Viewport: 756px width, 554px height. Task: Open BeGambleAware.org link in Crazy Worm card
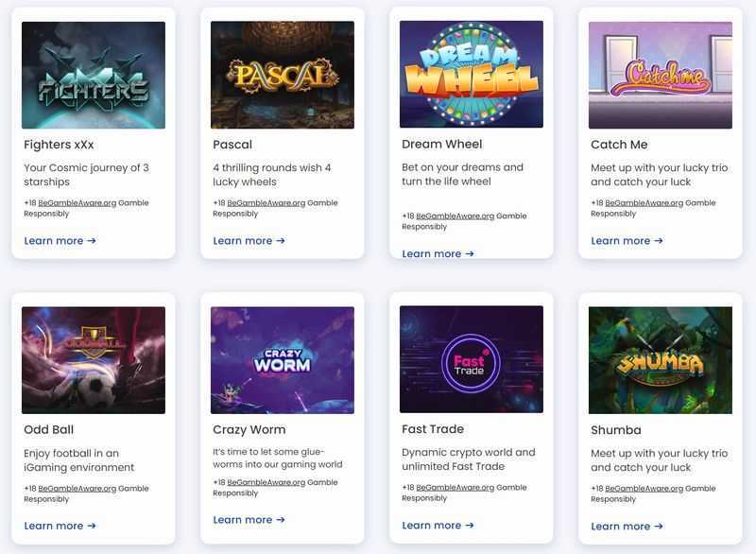(266, 482)
